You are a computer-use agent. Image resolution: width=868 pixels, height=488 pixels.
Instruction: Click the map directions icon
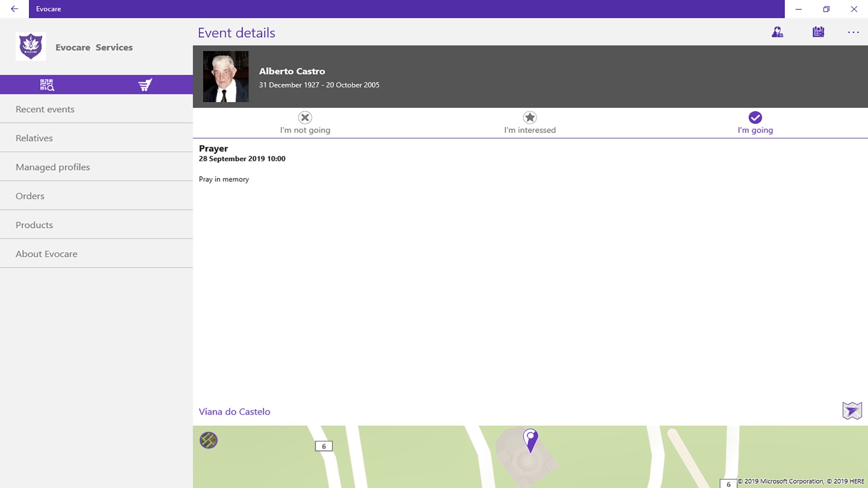[852, 411]
